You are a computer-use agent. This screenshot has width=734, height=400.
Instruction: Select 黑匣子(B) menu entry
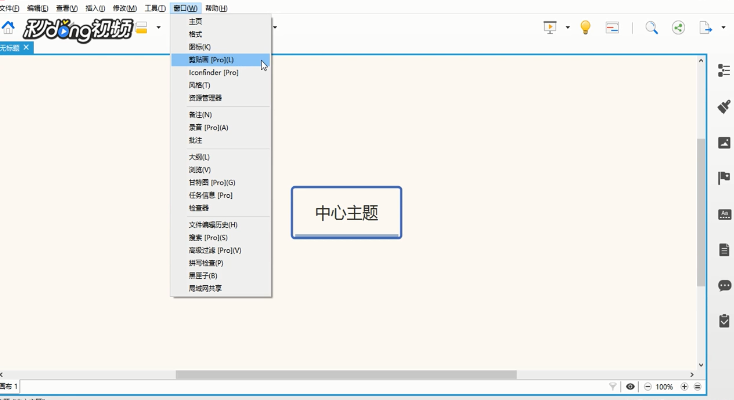pos(220,275)
